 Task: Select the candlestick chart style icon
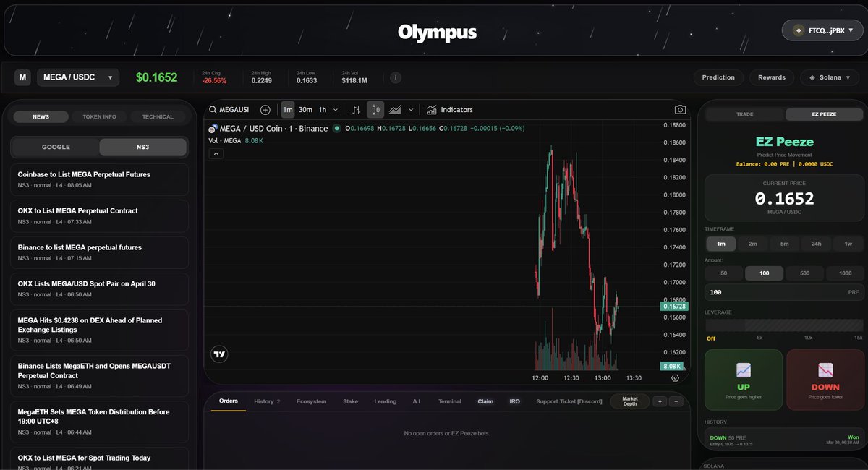[375, 110]
